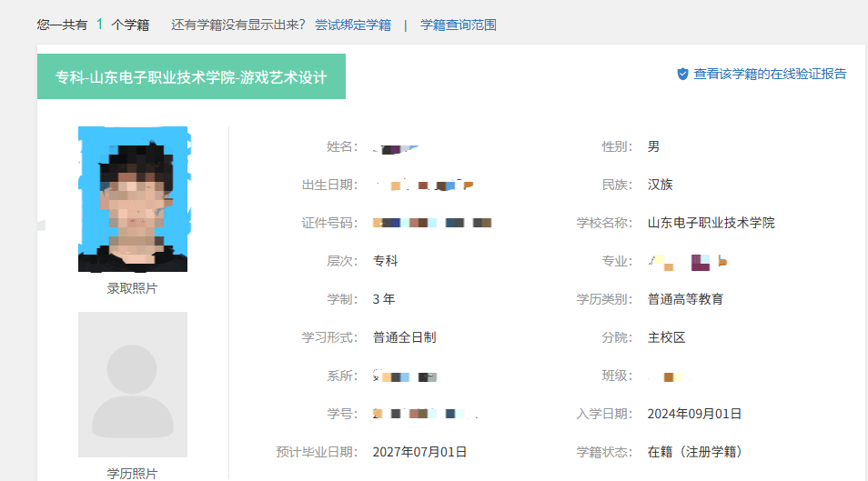This screenshot has height=481, width=868.
Task: Select the 学籍状态 value 在籍（注册学籍）
Action: tap(695, 452)
